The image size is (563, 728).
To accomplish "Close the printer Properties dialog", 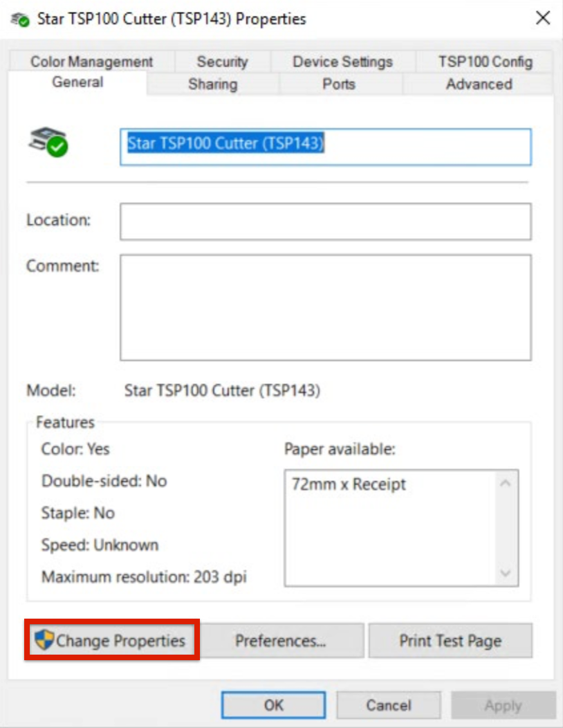I will pos(542,19).
